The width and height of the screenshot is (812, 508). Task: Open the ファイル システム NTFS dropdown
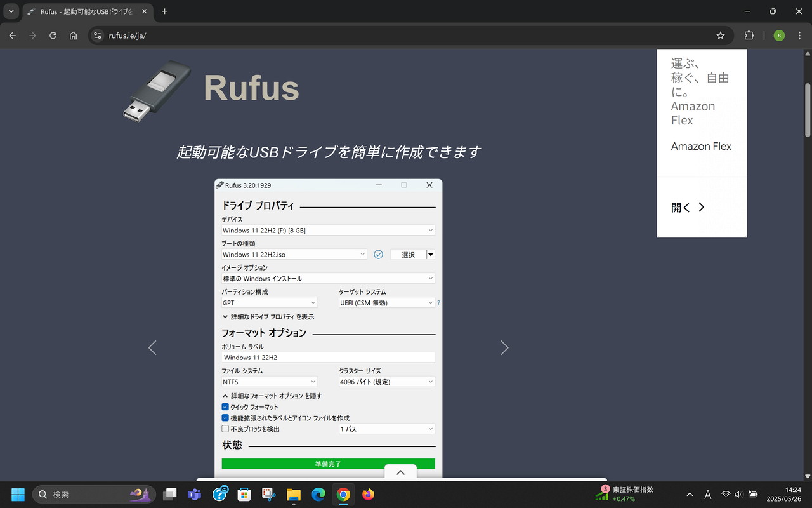pyautogui.click(x=269, y=382)
